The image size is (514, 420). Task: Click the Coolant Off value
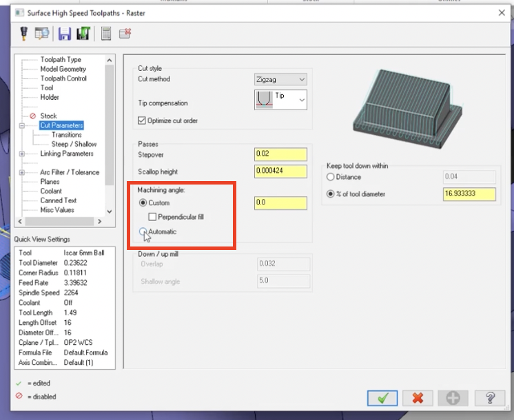tap(68, 303)
